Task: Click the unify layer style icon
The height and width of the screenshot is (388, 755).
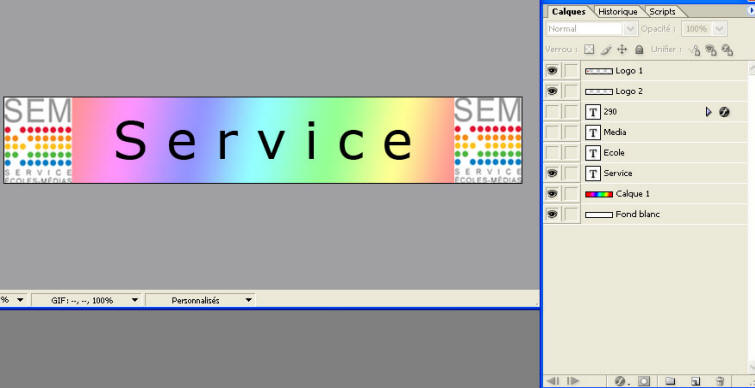Action: (727, 50)
